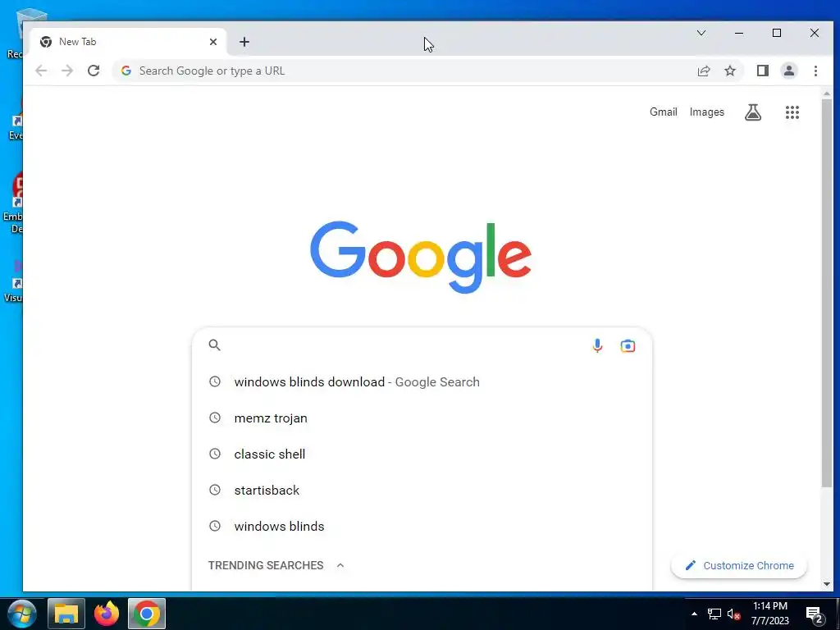Reload the page with the refresh icon
The height and width of the screenshot is (630, 840).
point(94,71)
